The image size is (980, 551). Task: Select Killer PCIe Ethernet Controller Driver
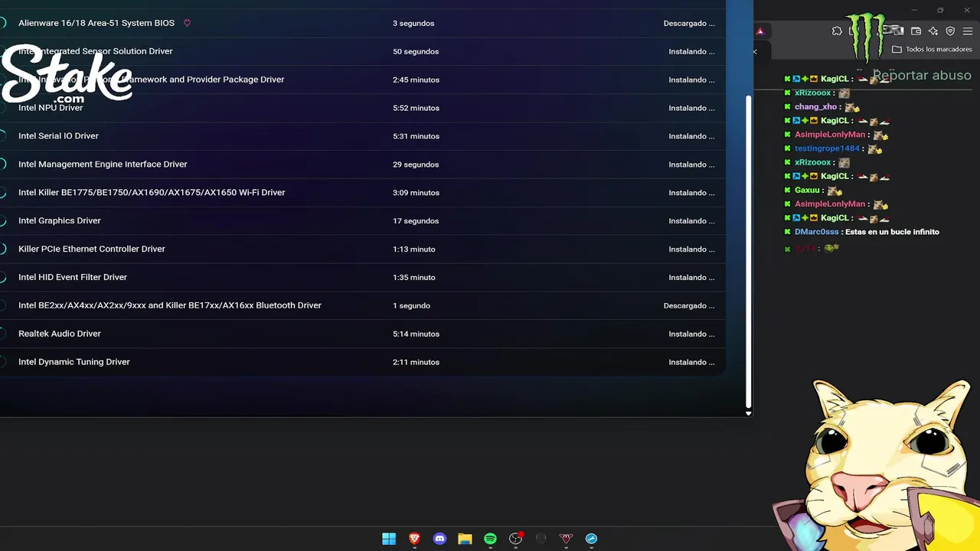point(362,249)
